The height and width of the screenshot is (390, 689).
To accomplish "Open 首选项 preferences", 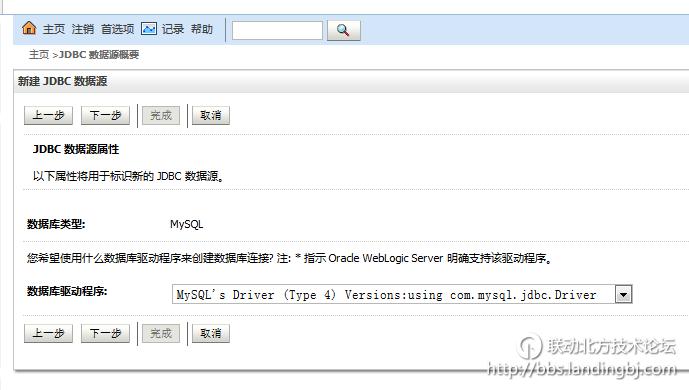I will (x=117, y=29).
